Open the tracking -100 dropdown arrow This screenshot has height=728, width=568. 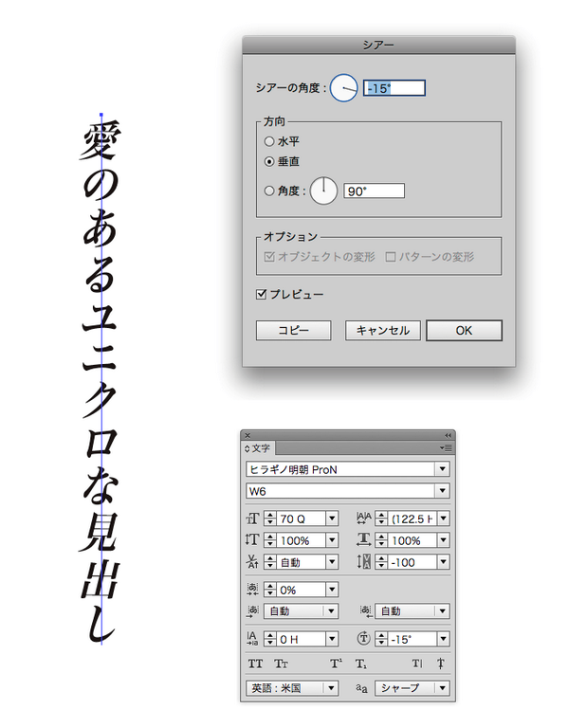click(x=443, y=562)
